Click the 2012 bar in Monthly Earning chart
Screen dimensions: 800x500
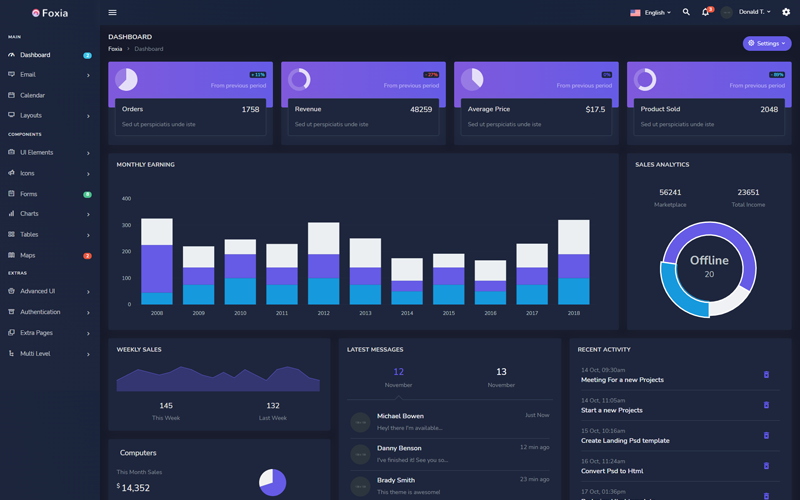323,264
